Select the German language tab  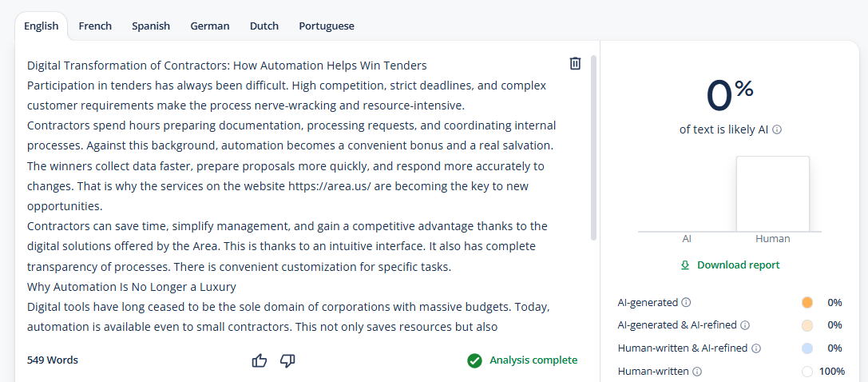click(210, 26)
